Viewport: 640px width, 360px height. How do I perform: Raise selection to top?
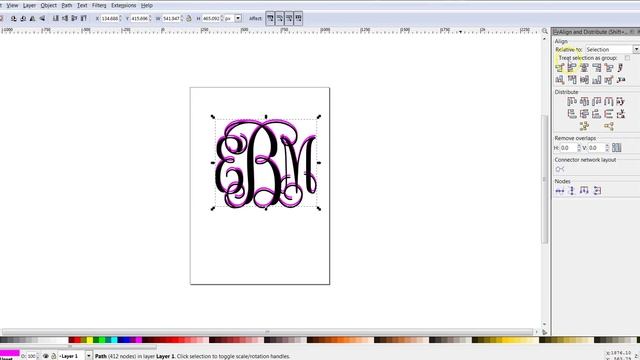click(x=84, y=18)
